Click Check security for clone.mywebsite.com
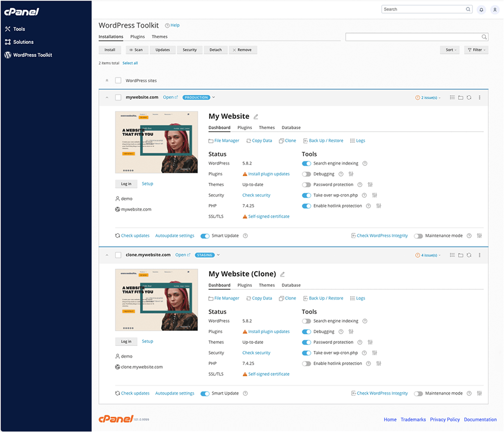 tap(256, 353)
